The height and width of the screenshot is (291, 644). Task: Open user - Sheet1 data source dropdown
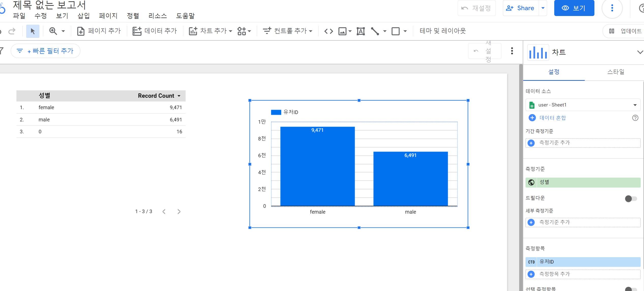pyautogui.click(x=583, y=105)
